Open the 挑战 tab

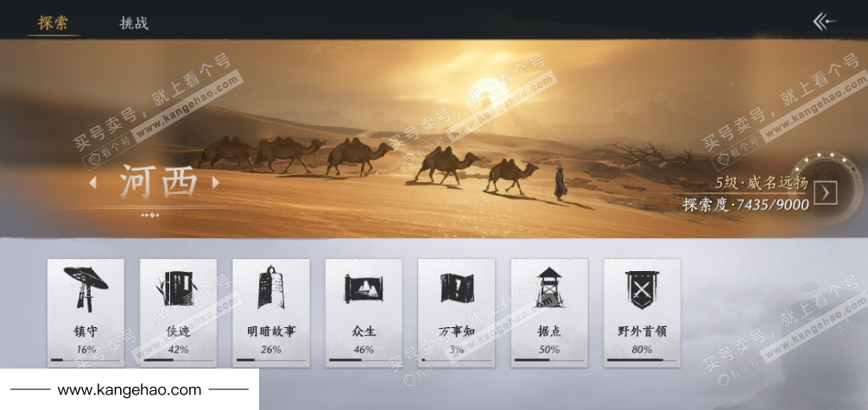pos(134,23)
